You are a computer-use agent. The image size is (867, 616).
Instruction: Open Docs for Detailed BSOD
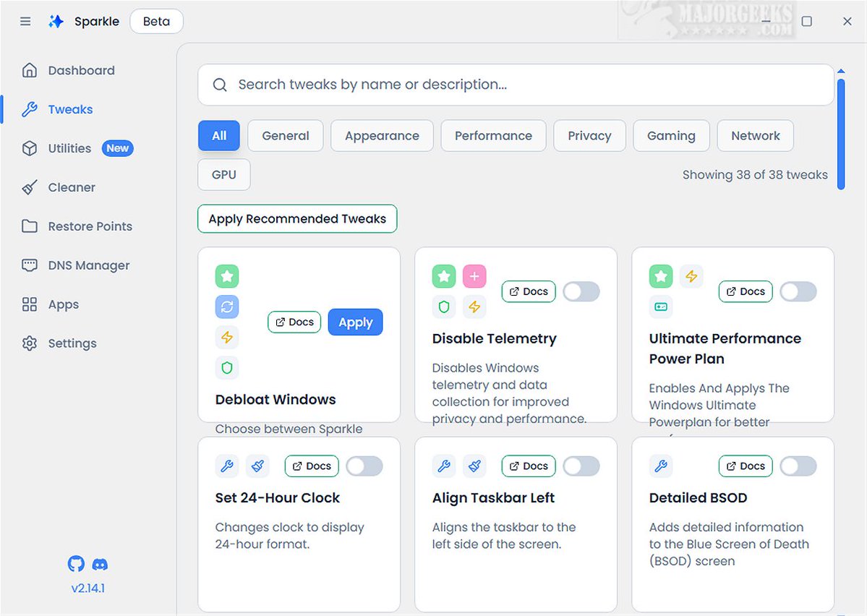(x=746, y=466)
